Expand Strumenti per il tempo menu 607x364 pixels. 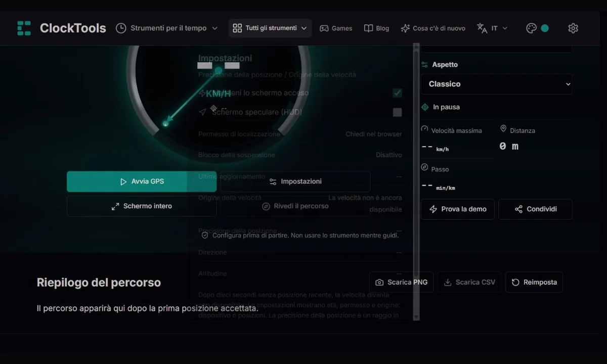(167, 28)
